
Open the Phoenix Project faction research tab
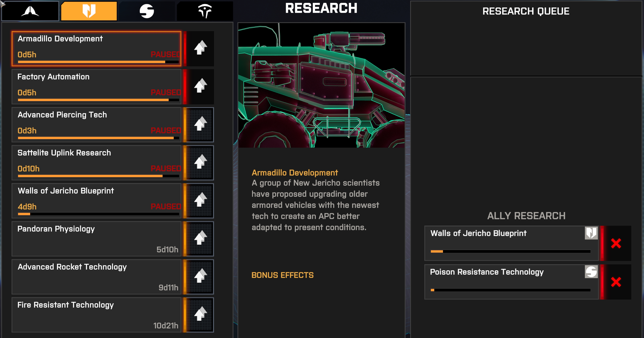pyautogui.click(x=30, y=11)
